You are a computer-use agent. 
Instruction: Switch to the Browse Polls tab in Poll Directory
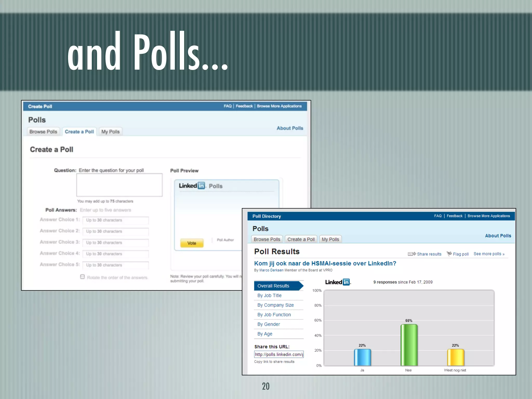[x=267, y=239]
